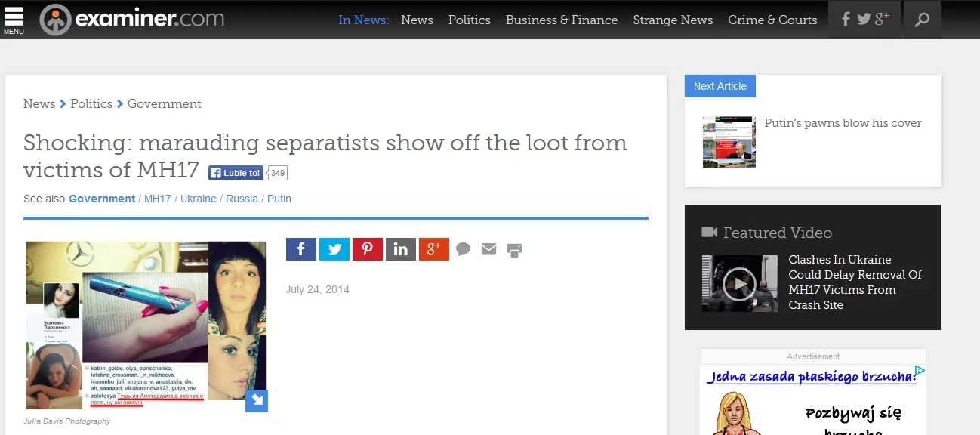This screenshot has width=980, height=435.
Task: Click the Facebook 'Lubię to!' like button
Action: tap(236, 173)
